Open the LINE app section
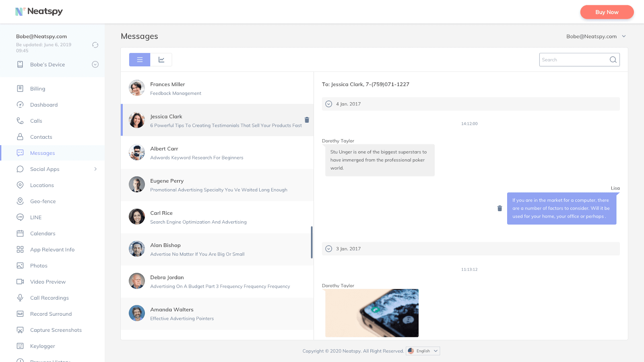The height and width of the screenshot is (362, 644). click(36, 218)
